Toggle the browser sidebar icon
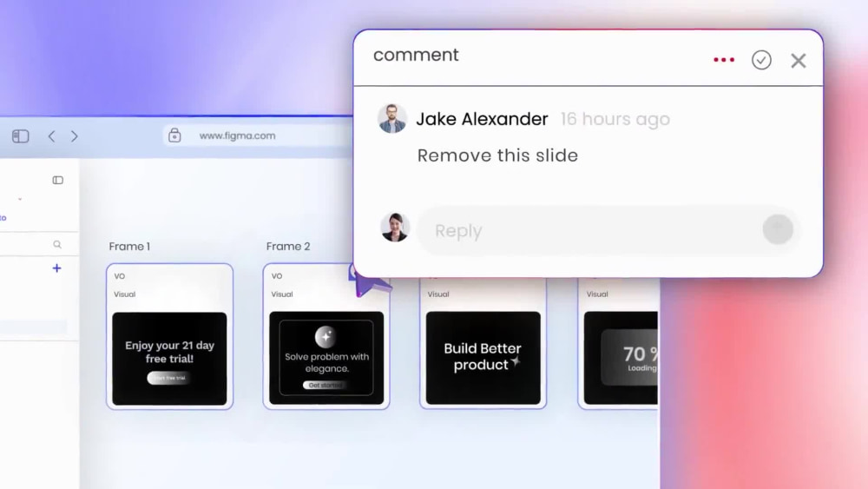Screen dimensions: 868x489 pos(21,135)
